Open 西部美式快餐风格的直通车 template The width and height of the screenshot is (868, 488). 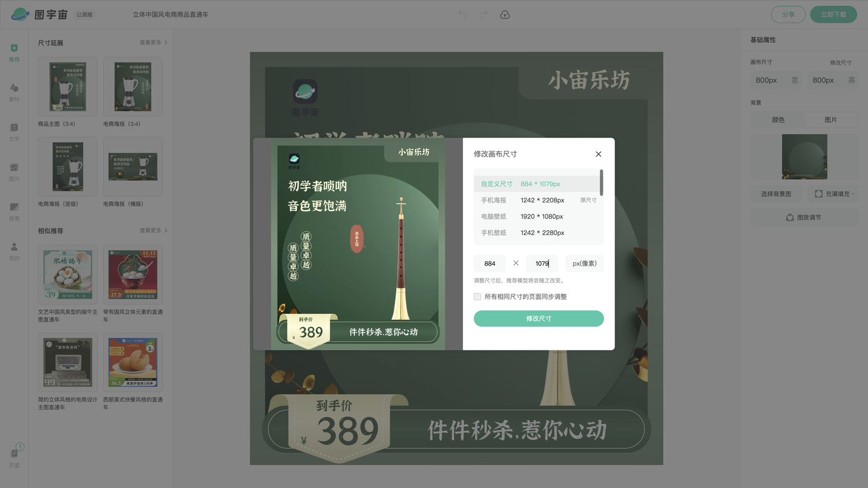point(133,362)
